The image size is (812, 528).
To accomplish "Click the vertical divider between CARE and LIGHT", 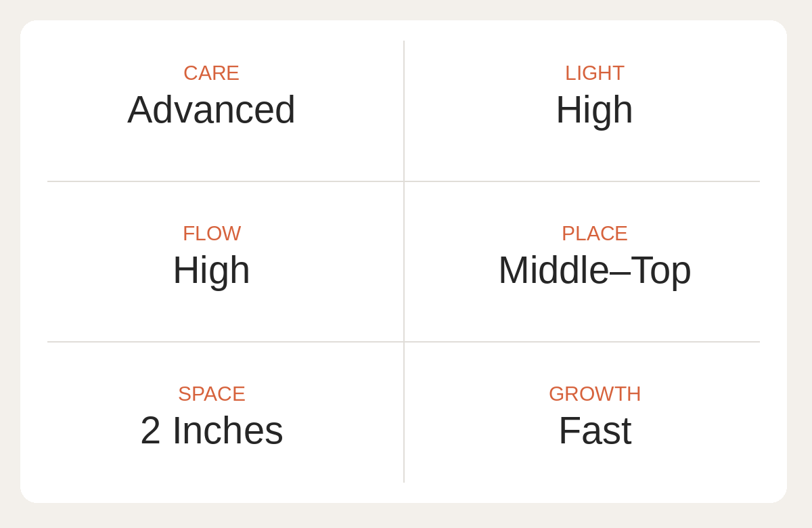I will click(404, 110).
